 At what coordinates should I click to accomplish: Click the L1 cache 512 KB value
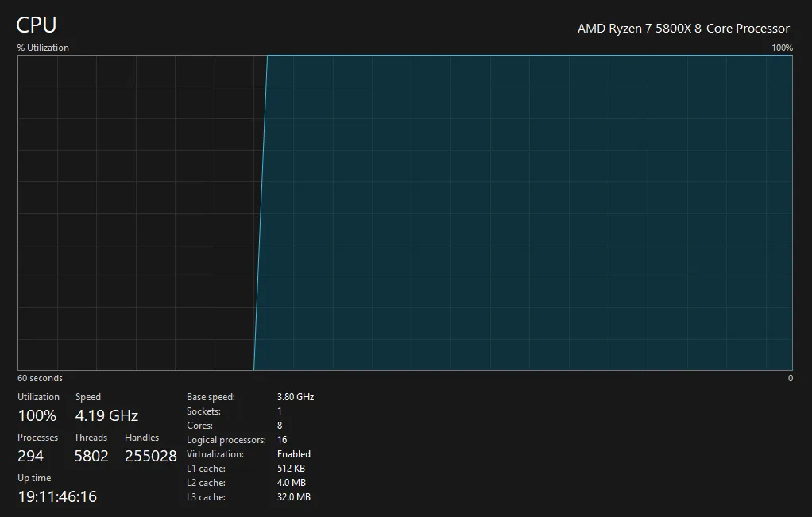pos(291,469)
